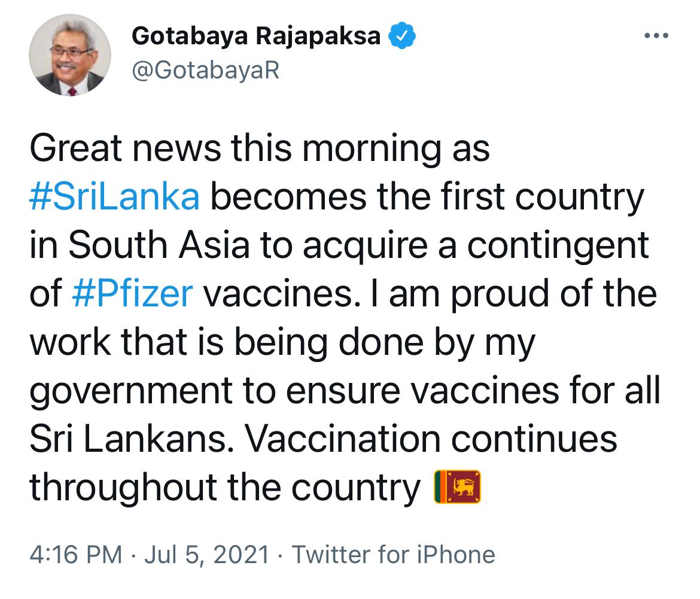Click the text 'vaccines. I am proud of the'
Viewport: 700px width, 599px height.
point(430,294)
